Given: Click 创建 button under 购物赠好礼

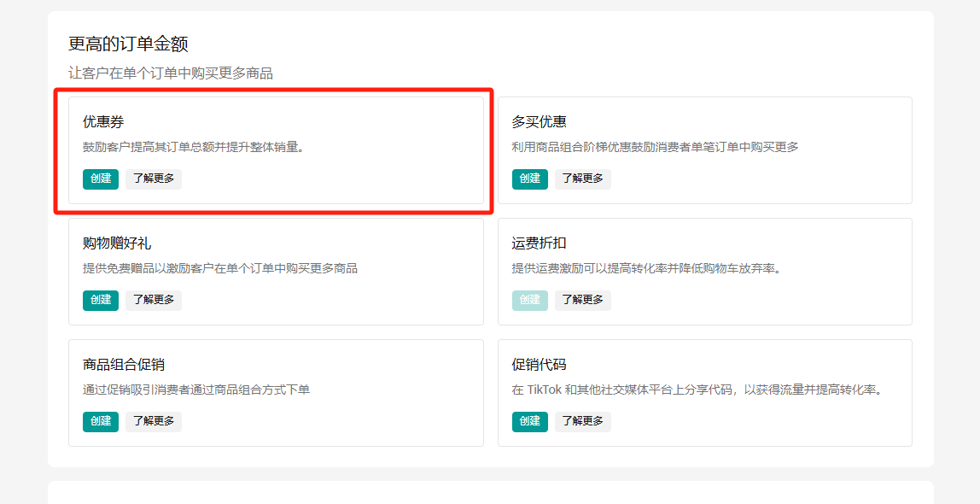Looking at the screenshot, I should (x=101, y=300).
